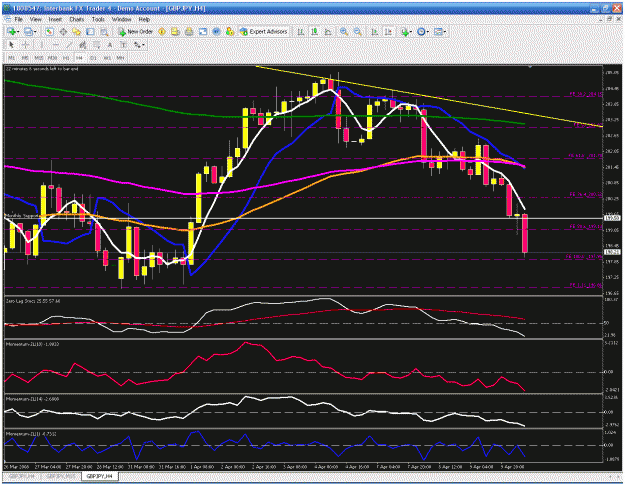The width and height of the screenshot is (625, 484).
Task: Open the Periods clock dropdown
Action: [x=423, y=31]
